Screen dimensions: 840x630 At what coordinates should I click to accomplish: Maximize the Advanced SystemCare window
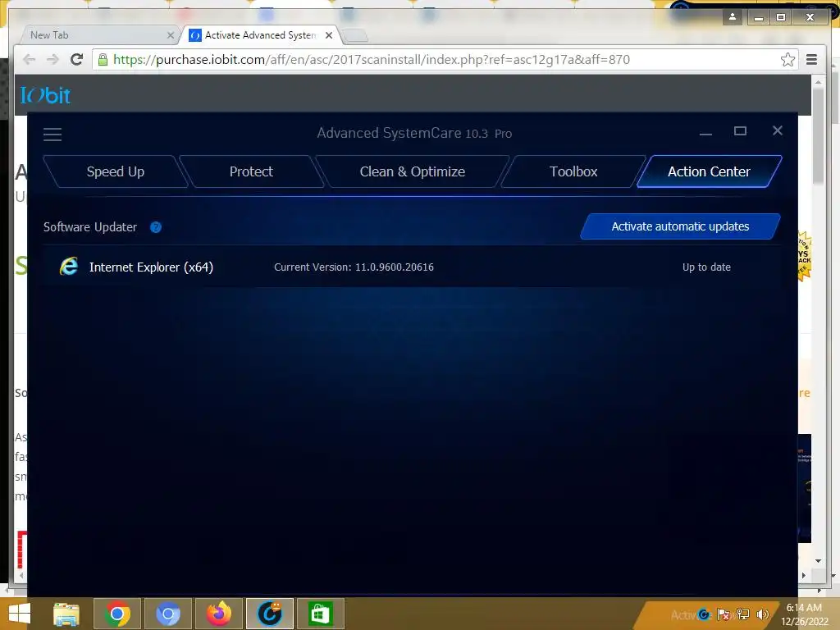740,130
